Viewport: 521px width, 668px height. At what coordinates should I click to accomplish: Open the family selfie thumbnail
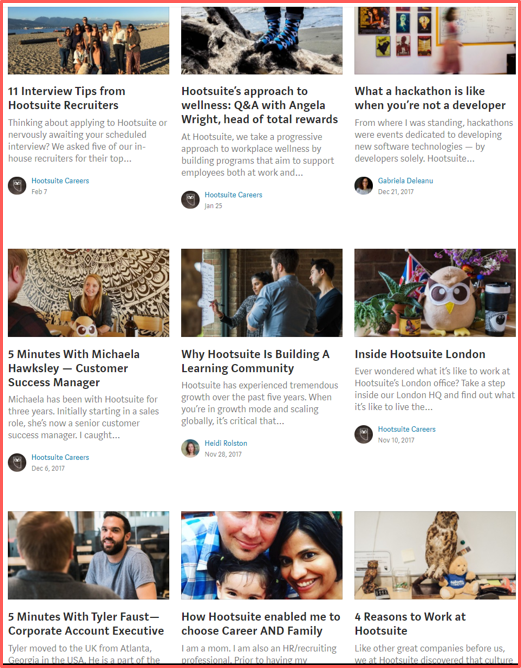[x=262, y=556]
